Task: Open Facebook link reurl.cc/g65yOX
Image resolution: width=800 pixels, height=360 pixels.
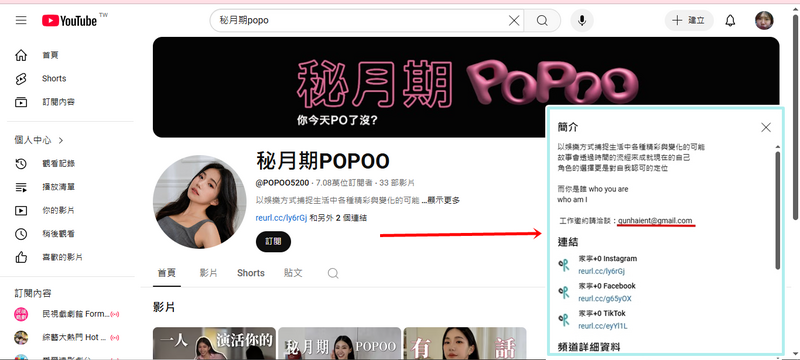Action: coord(605,299)
